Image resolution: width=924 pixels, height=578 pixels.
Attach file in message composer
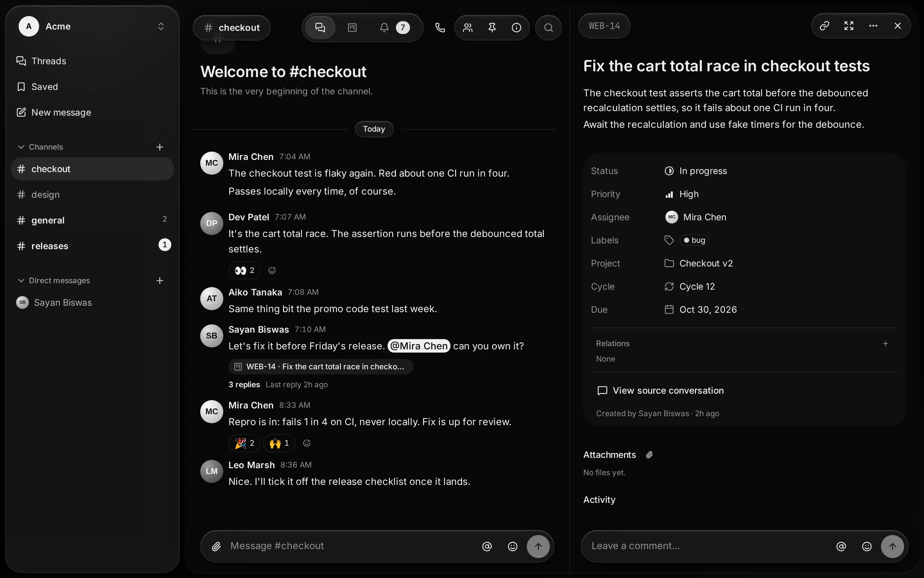(216, 546)
